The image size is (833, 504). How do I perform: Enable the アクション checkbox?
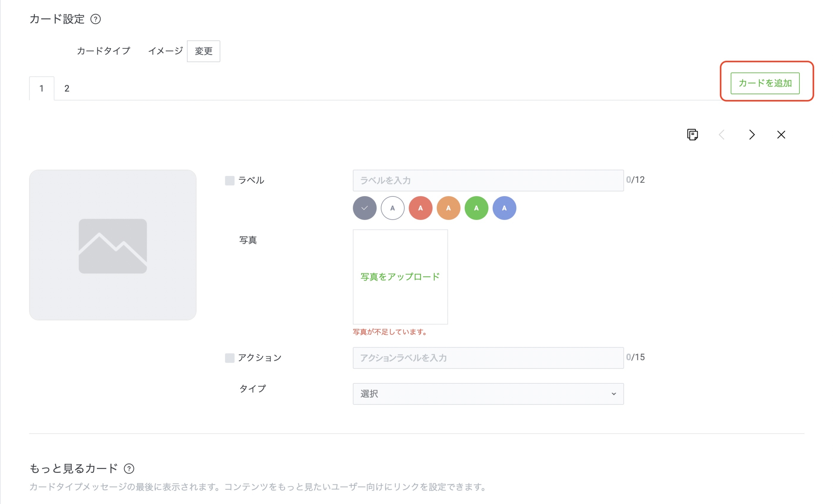pos(229,358)
